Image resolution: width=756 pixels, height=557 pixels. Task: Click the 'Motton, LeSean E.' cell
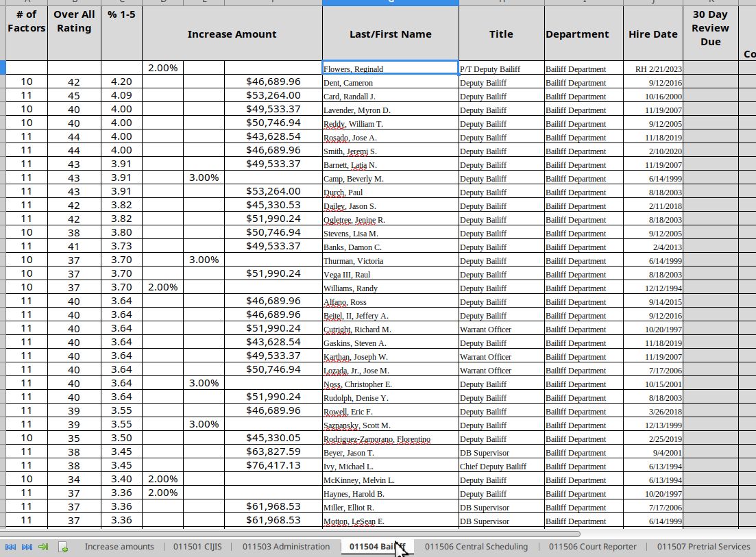390,521
